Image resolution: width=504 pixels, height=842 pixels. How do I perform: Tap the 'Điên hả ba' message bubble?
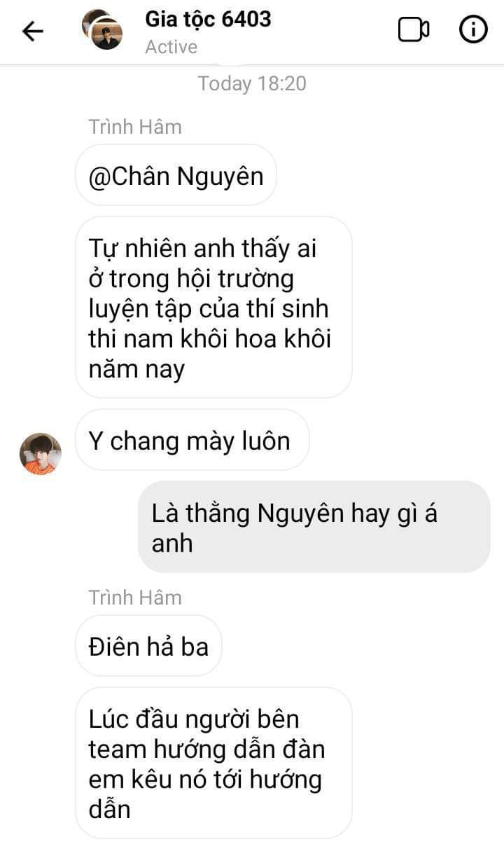click(x=148, y=646)
